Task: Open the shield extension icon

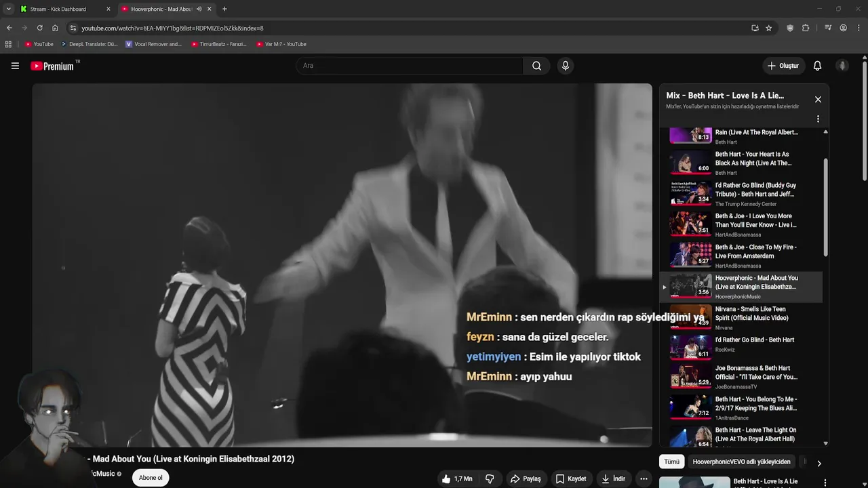Action: (x=790, y=28)
